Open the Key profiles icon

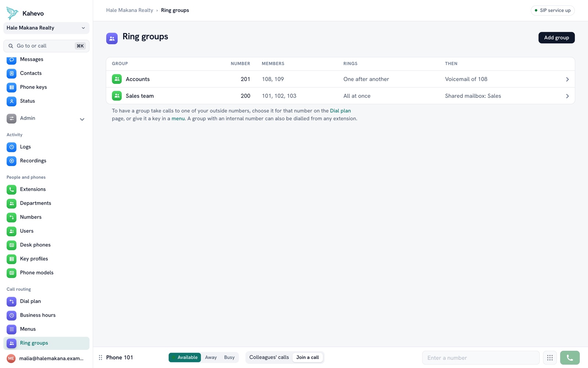coord(11,259)
